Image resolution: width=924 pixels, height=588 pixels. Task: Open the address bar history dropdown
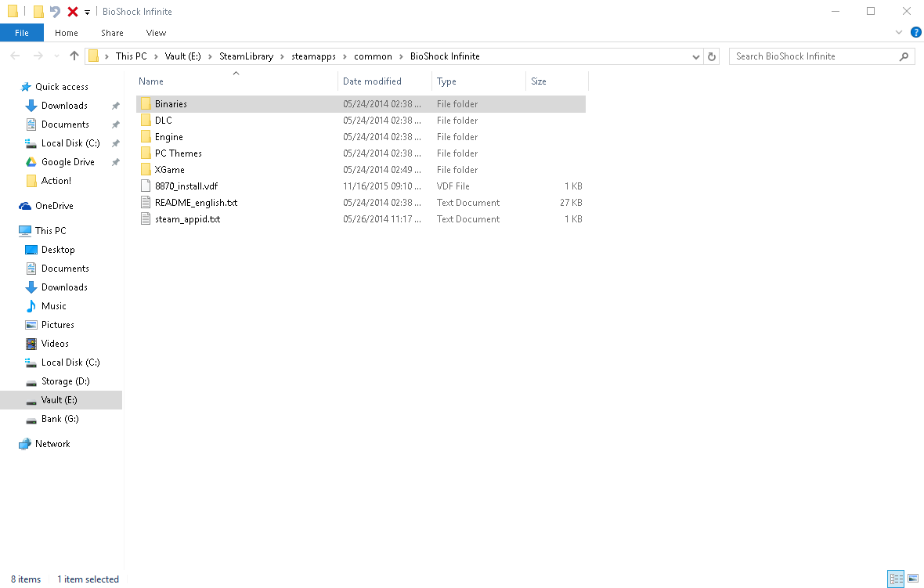[696, 56]
